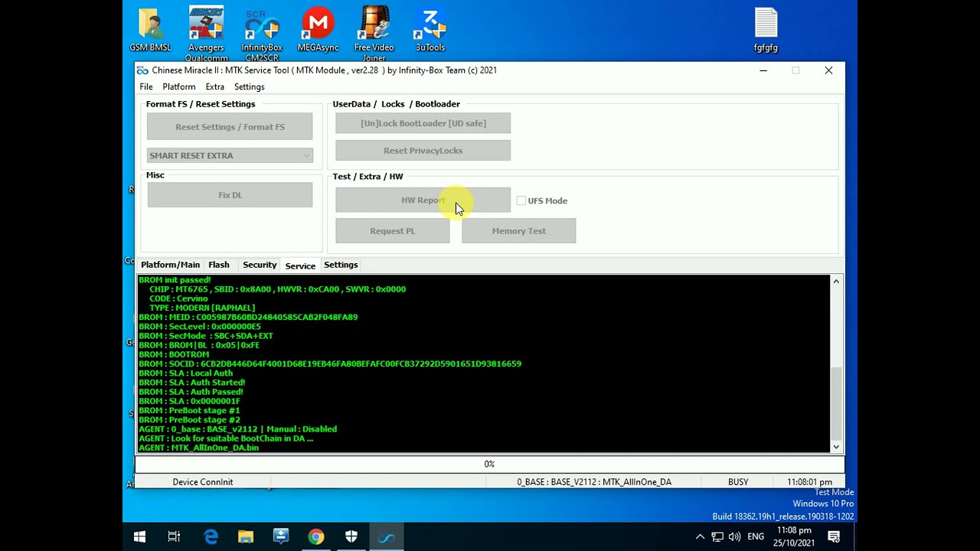Screen dimensions: 980x551
Task: Click the Request PL button
Action: pos(392,231)
